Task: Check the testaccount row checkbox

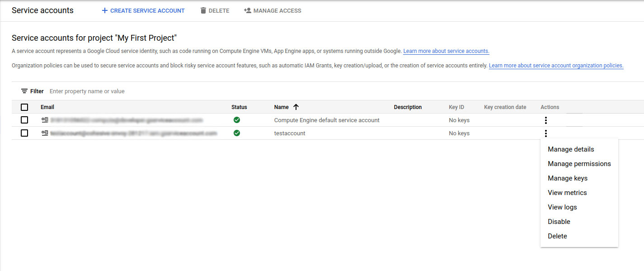Action: point(24,133)
